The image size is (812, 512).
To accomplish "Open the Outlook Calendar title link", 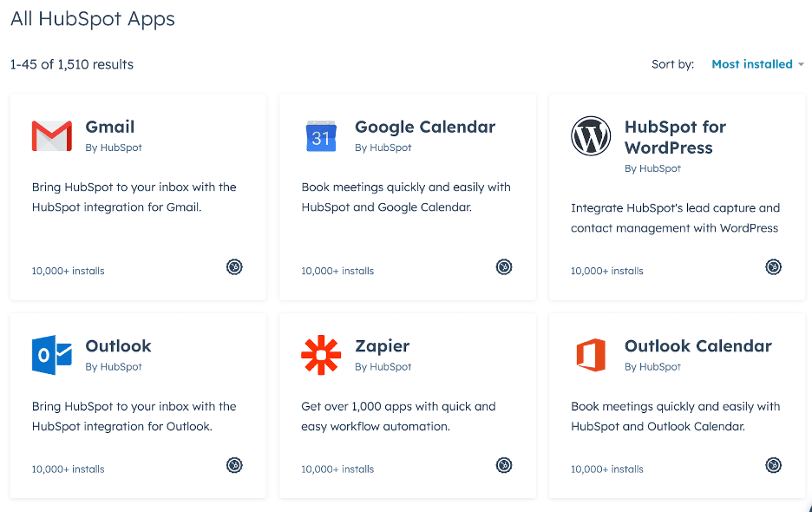I will point(697,345).
